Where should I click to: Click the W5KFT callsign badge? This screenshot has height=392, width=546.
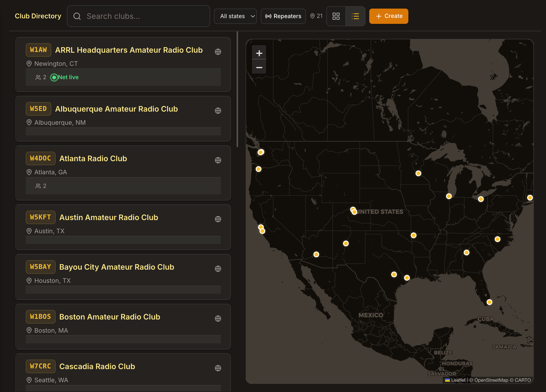click(41, 217)
